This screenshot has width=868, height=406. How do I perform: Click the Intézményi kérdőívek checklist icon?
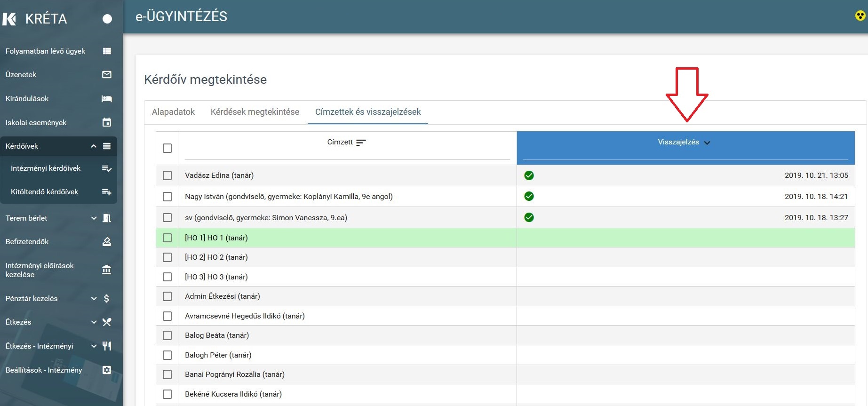pos(107,168)
